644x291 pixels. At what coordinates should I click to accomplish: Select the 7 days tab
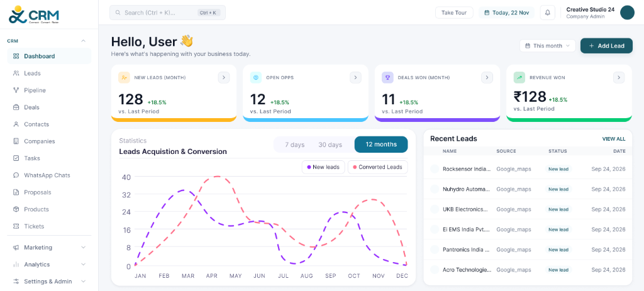coord(295,145)
